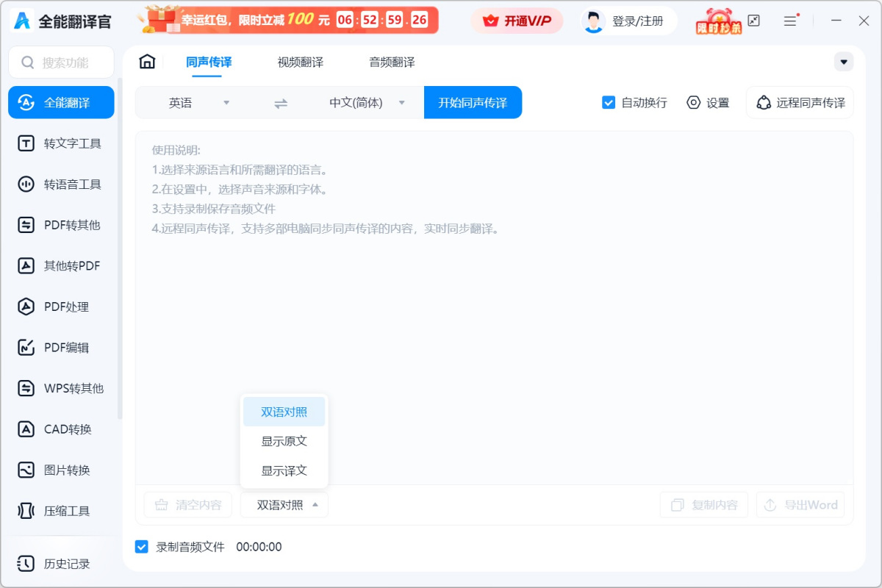The image size is (882, 588).
Task: Click the hamburger menu icon in title bar
Action: tap(790, 21)
